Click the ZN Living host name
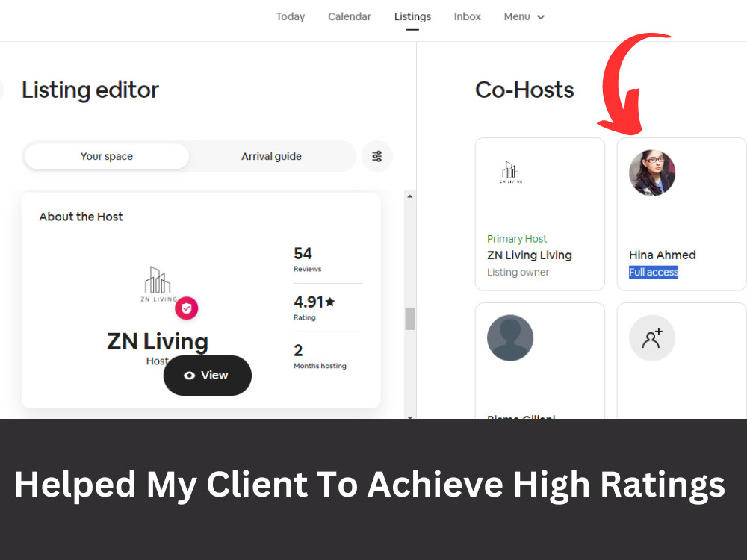This screenshot has width=747, height=560. click(x=158, y=341)
